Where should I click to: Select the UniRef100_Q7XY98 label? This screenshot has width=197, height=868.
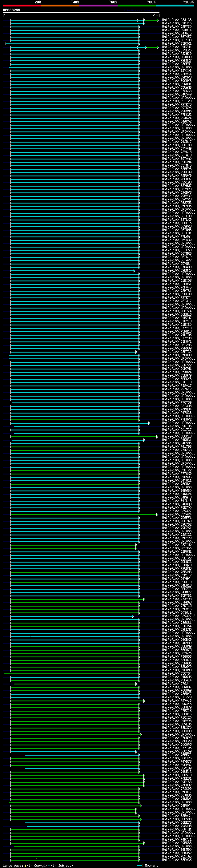[x=177, y=599]
